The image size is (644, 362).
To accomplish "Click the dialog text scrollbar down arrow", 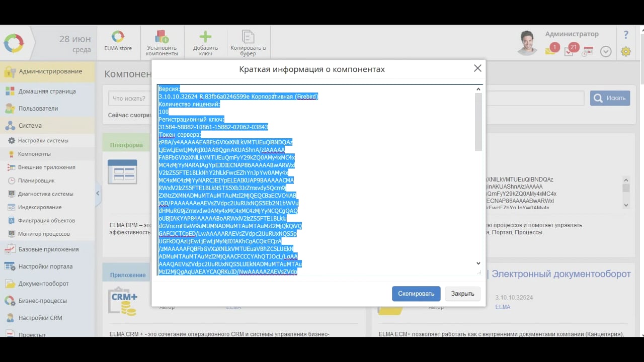I will (478, 263).
